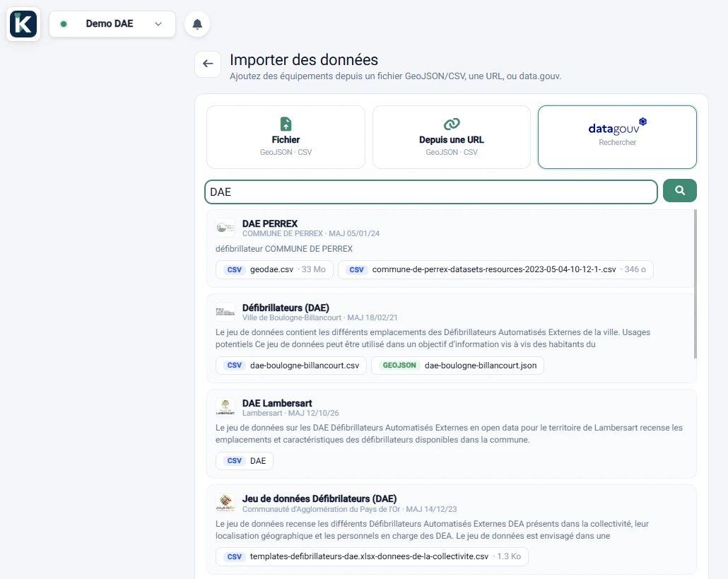This screenshot has height=579, width=728.
Task: Click Communauté d'Agglomération du Pays de l'Or text
Action: tap(322, 509)
